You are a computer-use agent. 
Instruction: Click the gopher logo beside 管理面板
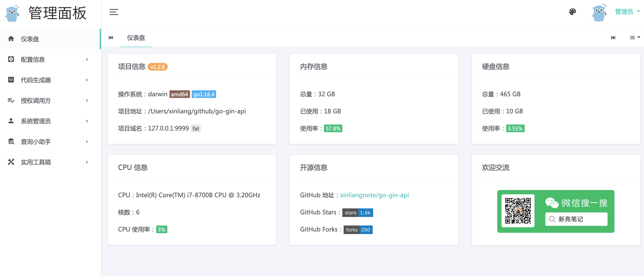(12, 13)
